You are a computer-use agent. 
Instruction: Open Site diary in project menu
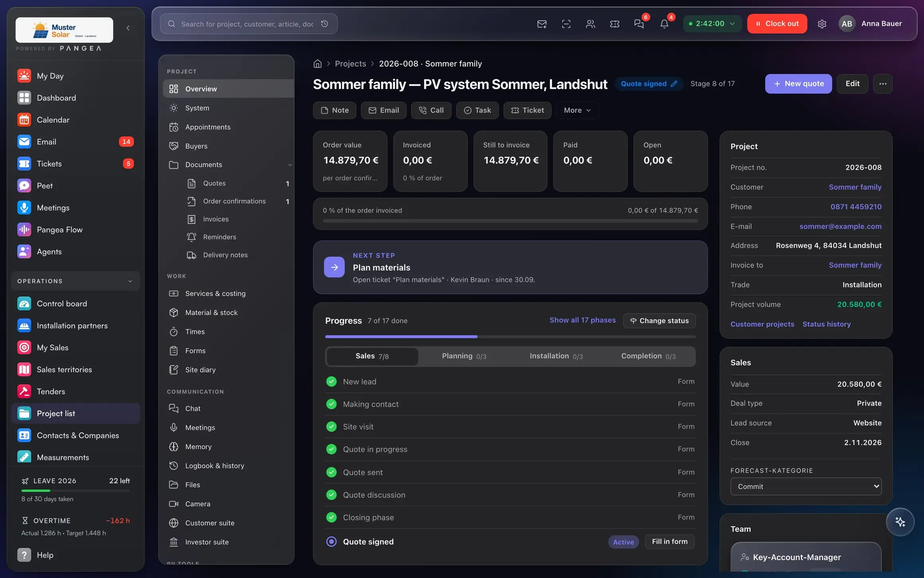click(228, 370)
